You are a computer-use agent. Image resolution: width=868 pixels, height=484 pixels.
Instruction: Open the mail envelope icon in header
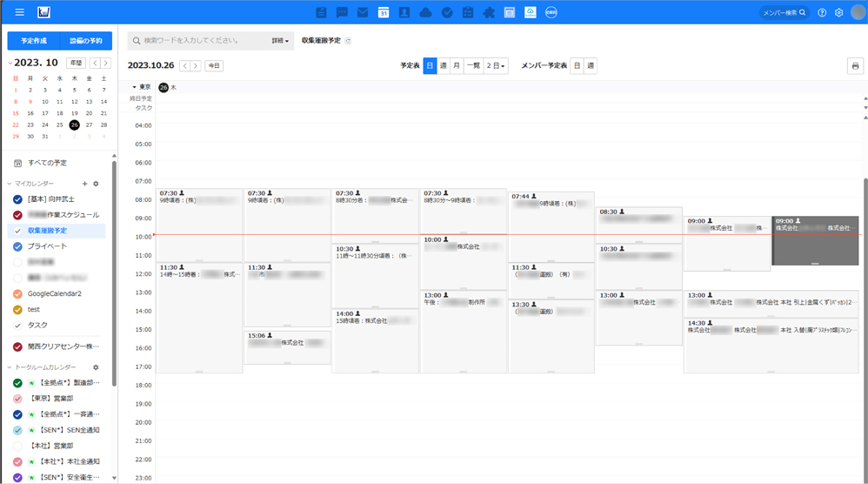click(362, 12)
